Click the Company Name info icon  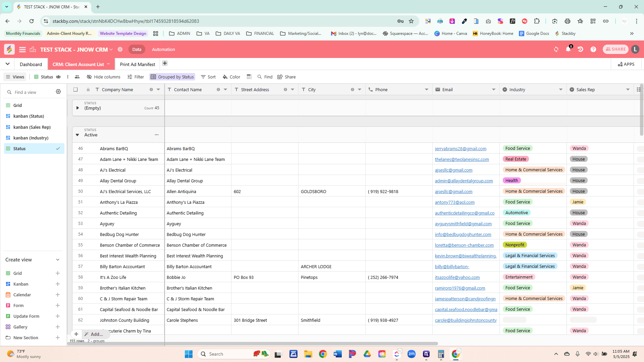[151, 89]
